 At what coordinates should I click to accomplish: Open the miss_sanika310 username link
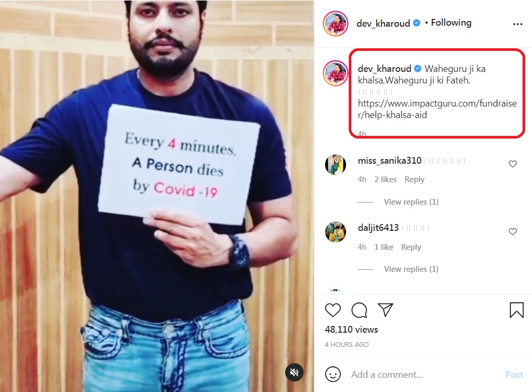click(389, 161)
